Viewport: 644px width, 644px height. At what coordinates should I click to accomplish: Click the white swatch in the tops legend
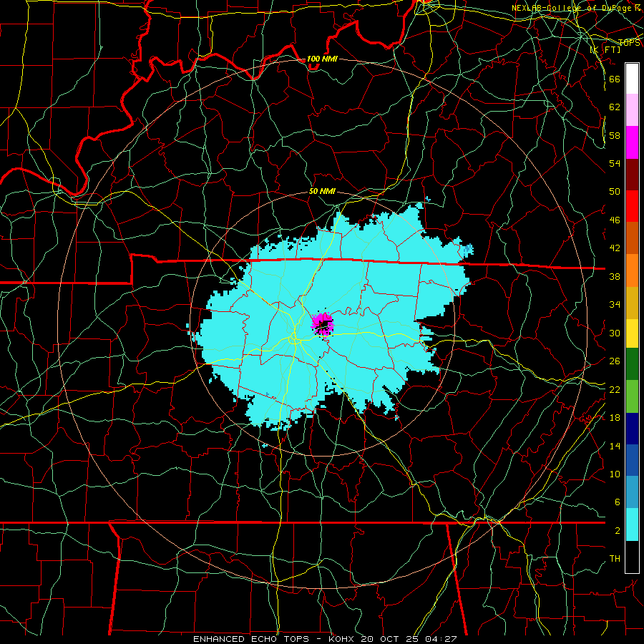pos(632,79)
